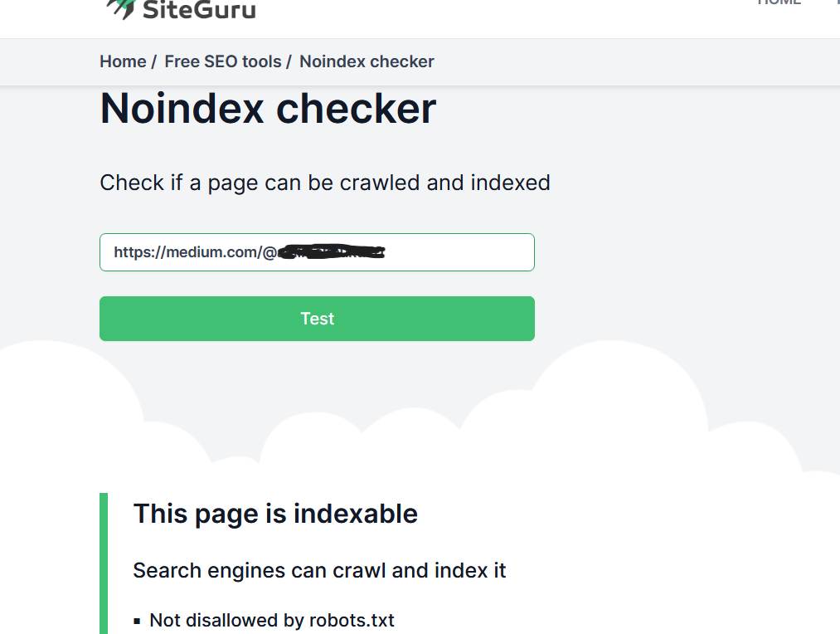The image size is (840, 634).
Task: Click the 'Check if a page can be crawled' subtitle
Action: pos(325,183)
